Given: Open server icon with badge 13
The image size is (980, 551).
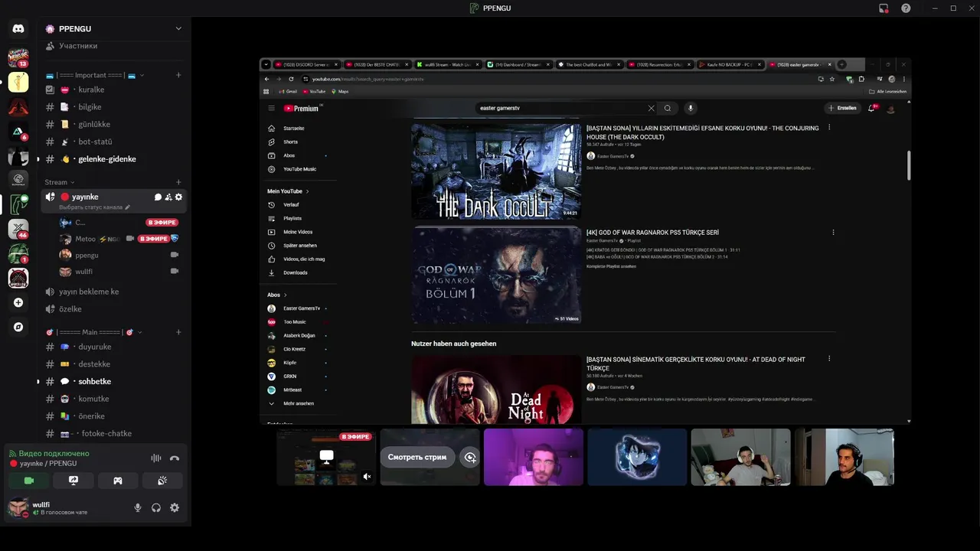Looking at the screenshot, I should click(x=18, y=57).
